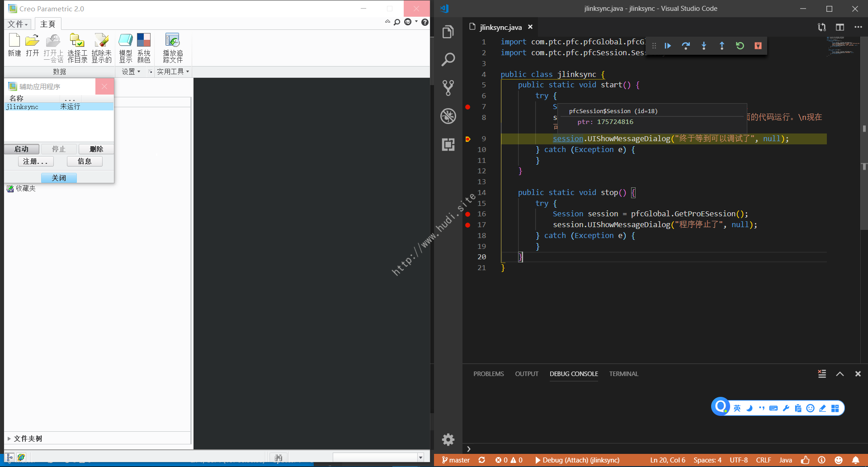Click CRLF line ending selector
Viewport: 868px width, 467px height.
pyautogui.click(x=764, y=460)
